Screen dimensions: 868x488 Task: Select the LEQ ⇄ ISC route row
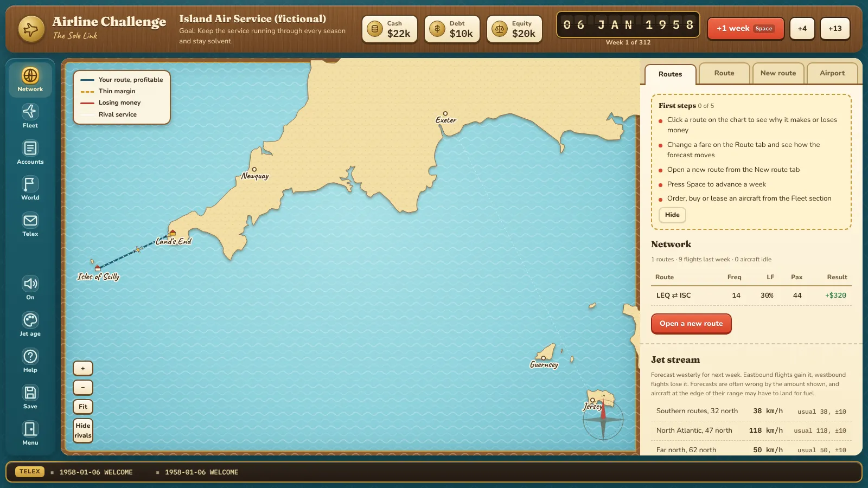[751, 296]
